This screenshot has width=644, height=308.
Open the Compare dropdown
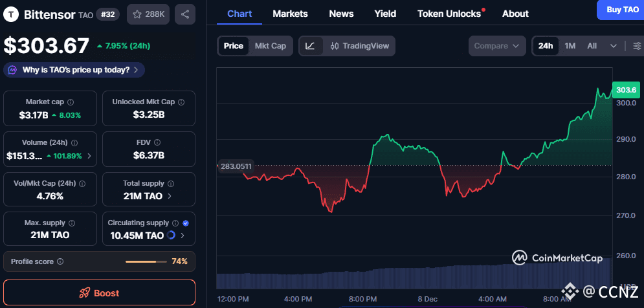(x=497, y=46)
